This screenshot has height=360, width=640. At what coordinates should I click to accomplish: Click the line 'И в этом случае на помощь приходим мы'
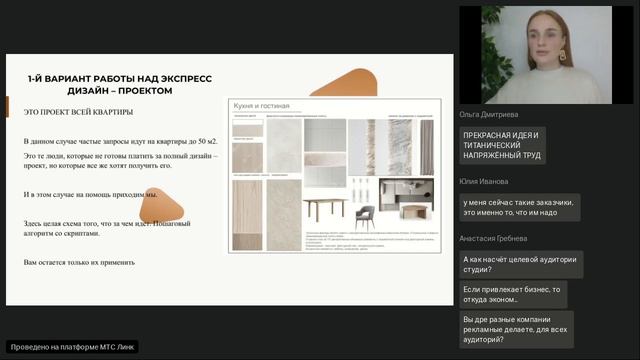point(91,195)
